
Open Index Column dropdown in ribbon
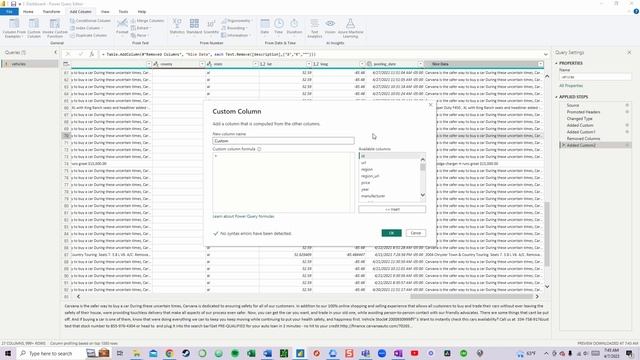pyautogui.click(x=87, y=28)
